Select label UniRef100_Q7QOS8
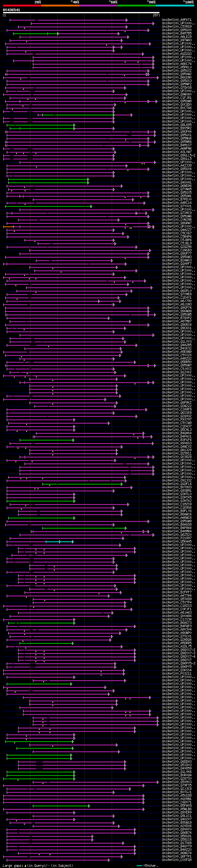 pos(177,88)
